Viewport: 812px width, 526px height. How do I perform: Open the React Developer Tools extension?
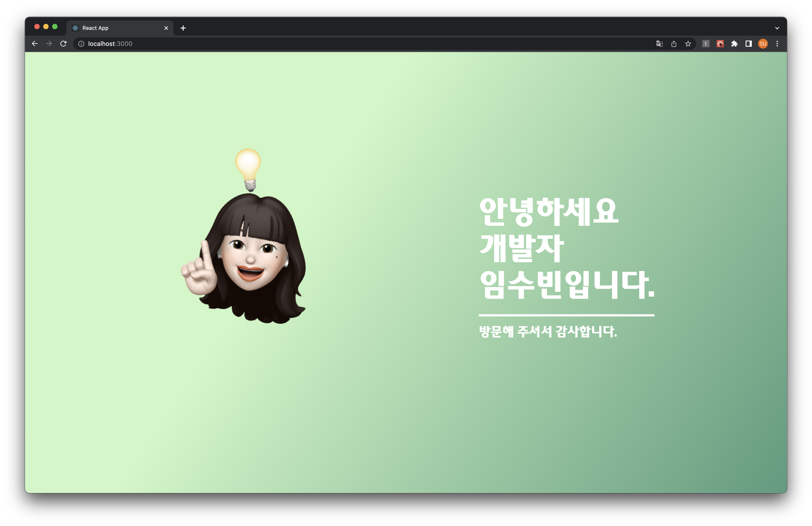pos(720,44)
